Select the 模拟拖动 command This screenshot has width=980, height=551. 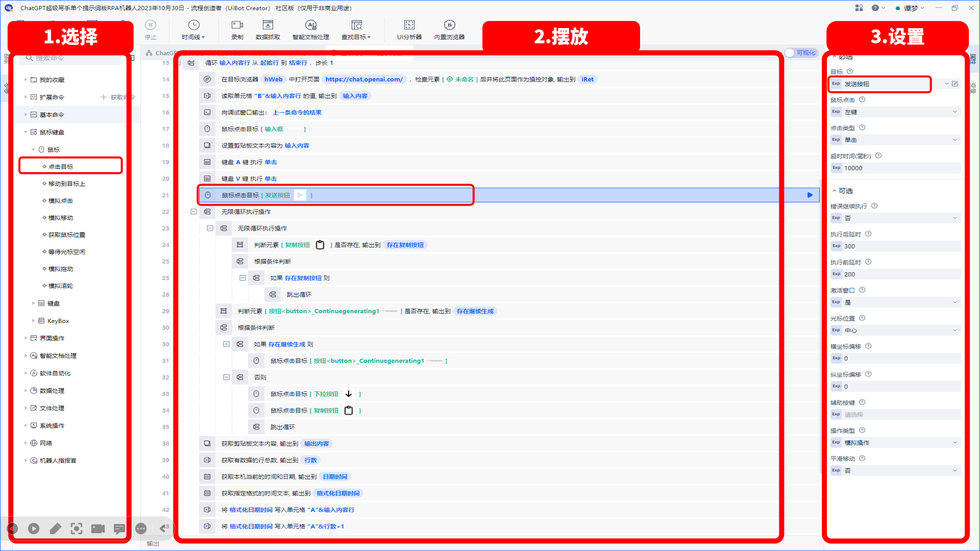[x=60, y=269]
